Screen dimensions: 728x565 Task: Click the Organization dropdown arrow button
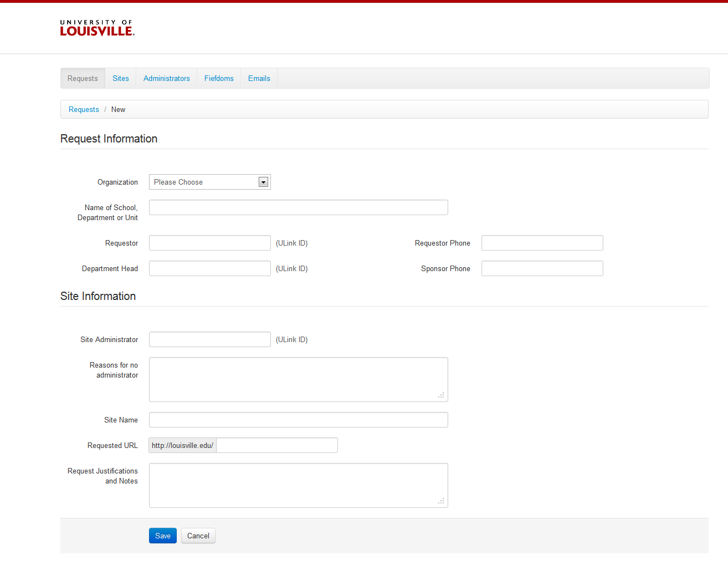[263, 182]
